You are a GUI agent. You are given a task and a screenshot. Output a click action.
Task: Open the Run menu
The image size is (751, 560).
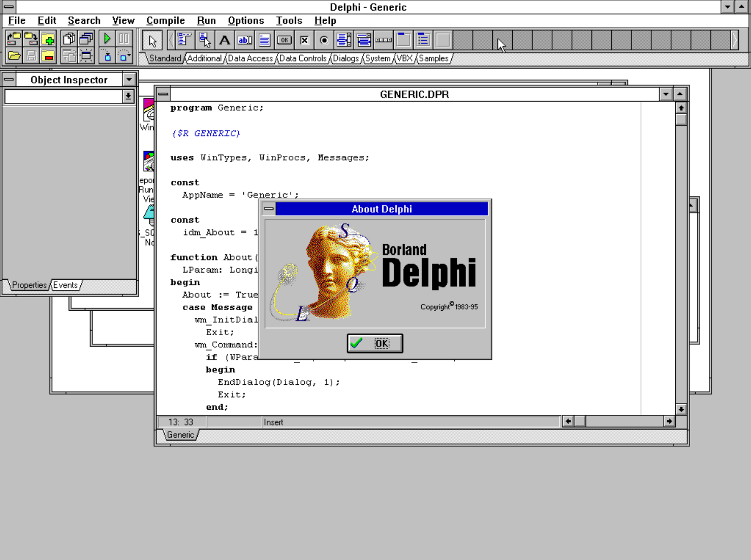pyautogui.click(x=206, y=21)
